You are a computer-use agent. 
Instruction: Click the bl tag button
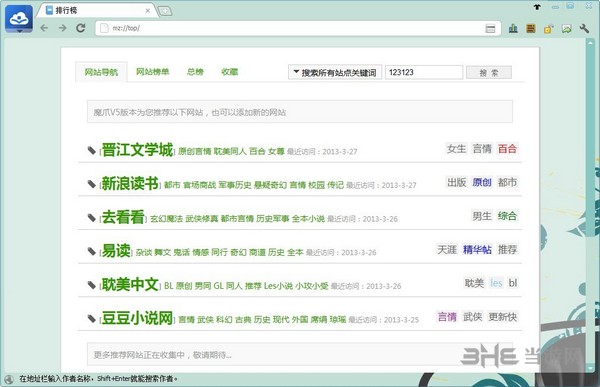(x=513, y=283)
